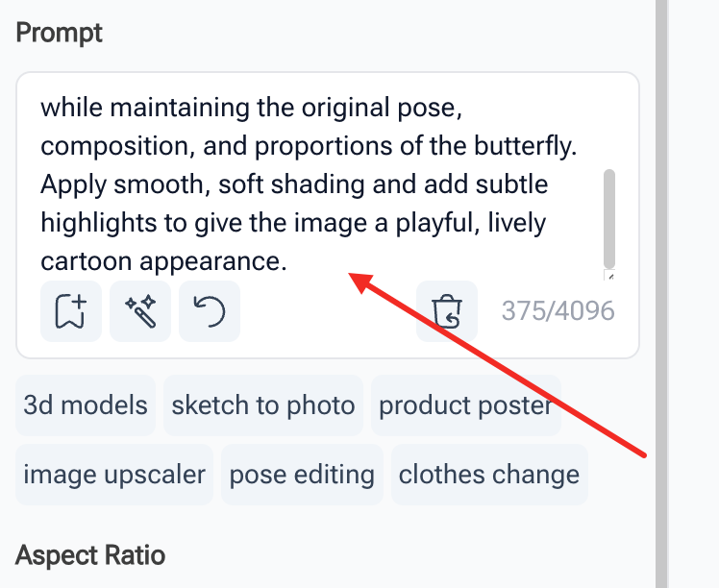The height and width of the screenshot is (588, 719).
Task: Click the undo arrow icon below the prompt
Action: (210, 311)
